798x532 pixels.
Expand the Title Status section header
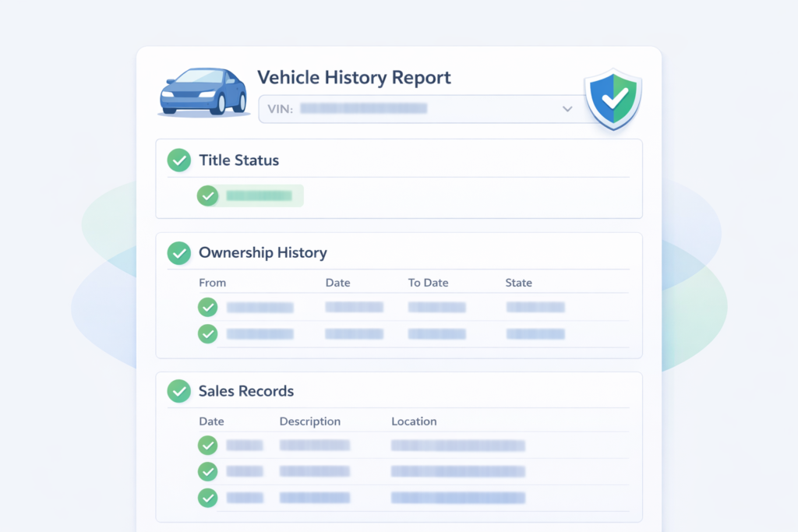pos(238,160)
